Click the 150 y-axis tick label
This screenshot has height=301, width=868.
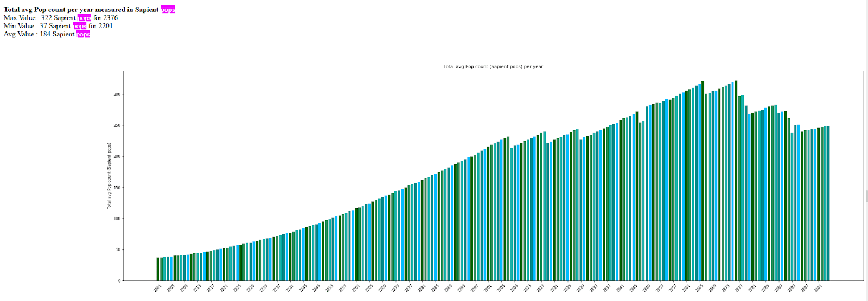[117, 188]
